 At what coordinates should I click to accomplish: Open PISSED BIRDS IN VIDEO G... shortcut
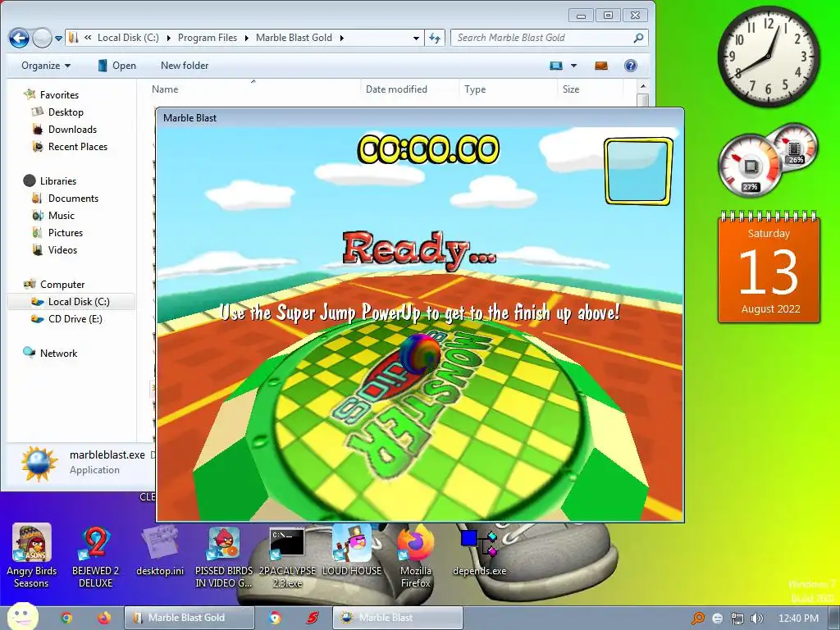coord(223,555)
